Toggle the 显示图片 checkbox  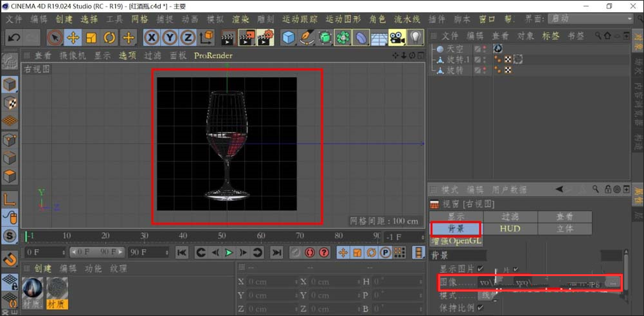(481, 269)
